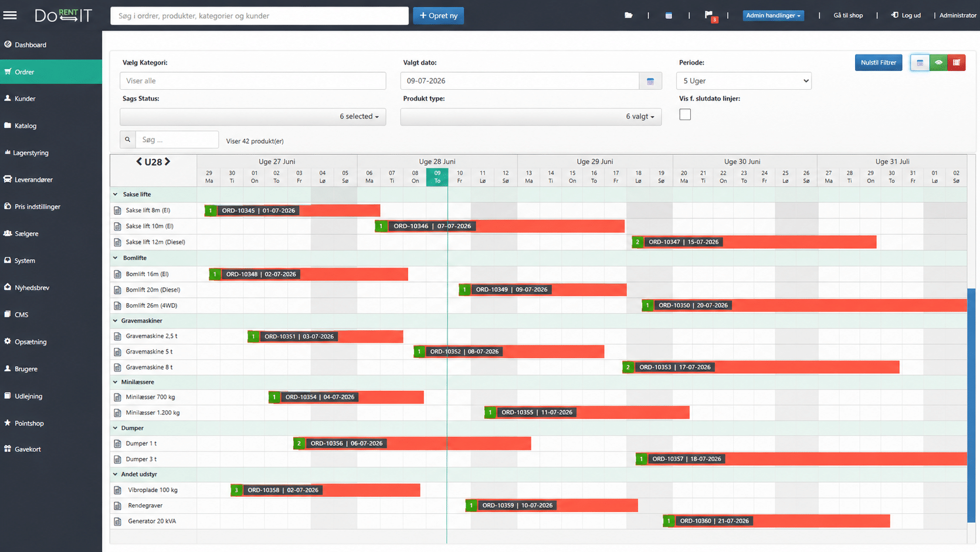Click the folder icon in top bar
Viewport: 980px width, 552px height.
point(628,15)
